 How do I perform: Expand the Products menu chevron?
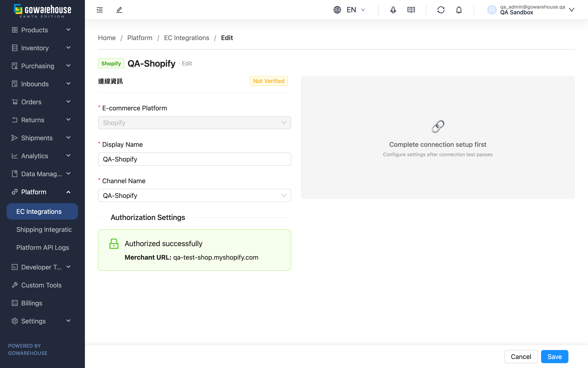pyautogui.click(x=69, y=30)
